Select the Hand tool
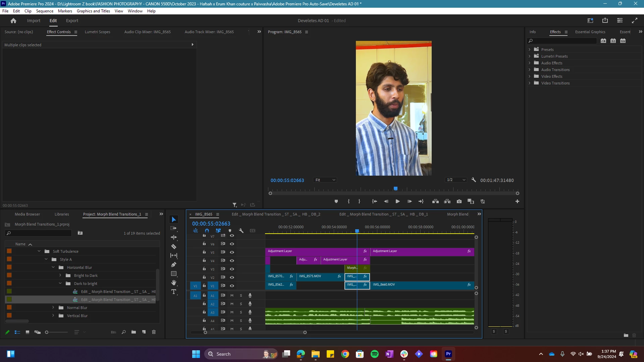 point(174,283)
